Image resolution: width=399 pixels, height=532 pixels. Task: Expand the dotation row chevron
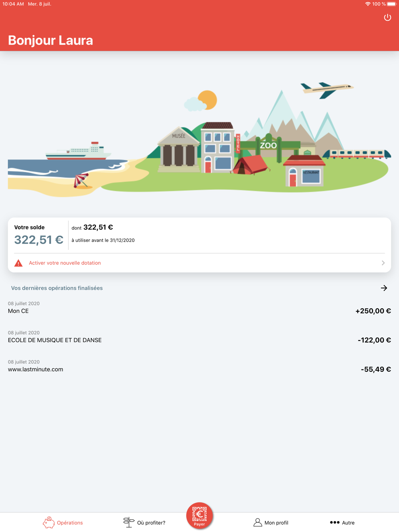383,263
